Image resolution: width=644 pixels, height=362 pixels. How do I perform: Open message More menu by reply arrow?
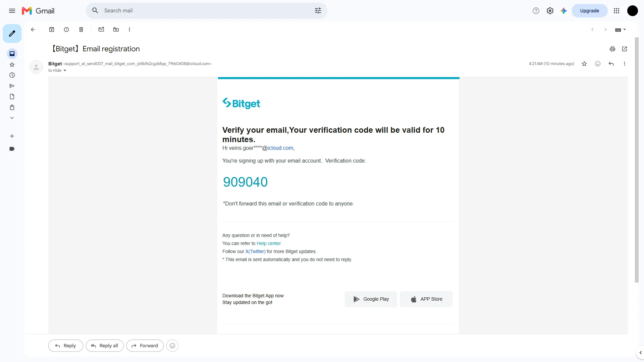coord(625,64)
